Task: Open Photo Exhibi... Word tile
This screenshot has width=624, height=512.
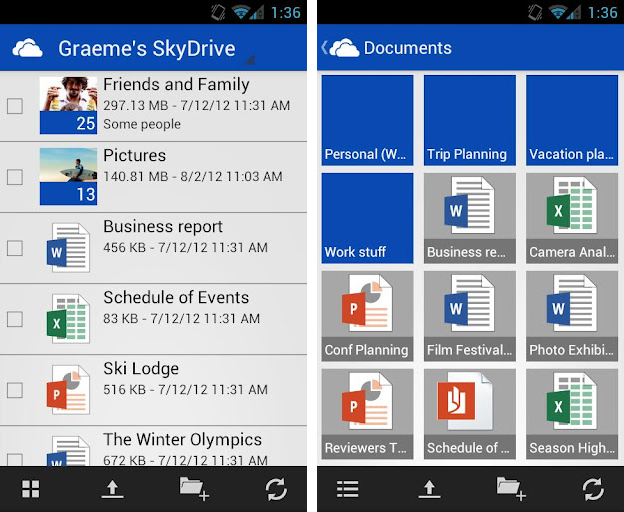Action: pos(572,316)
